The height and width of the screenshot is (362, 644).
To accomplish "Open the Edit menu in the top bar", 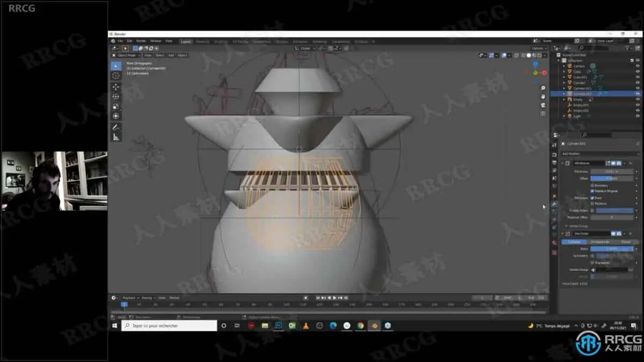I will coord(129,41).
